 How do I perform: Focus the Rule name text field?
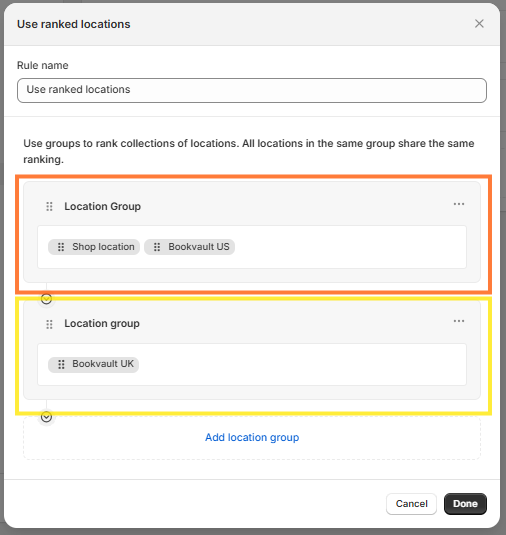[x=252, y=90]
